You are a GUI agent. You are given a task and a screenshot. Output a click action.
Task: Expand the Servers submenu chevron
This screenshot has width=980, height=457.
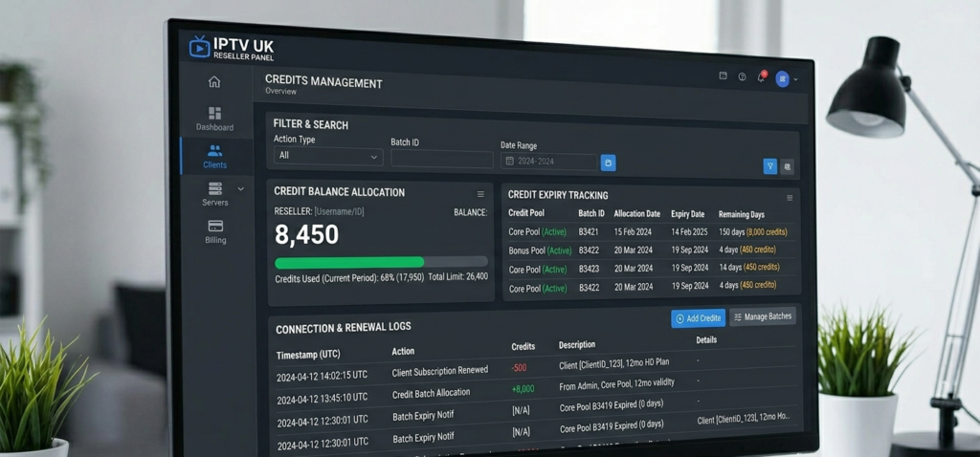click(240, 188)
